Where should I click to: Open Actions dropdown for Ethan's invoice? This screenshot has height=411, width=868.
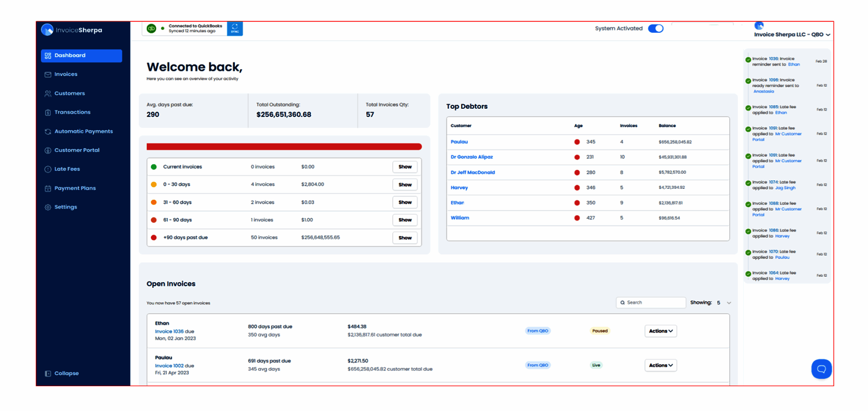[660, 331]
